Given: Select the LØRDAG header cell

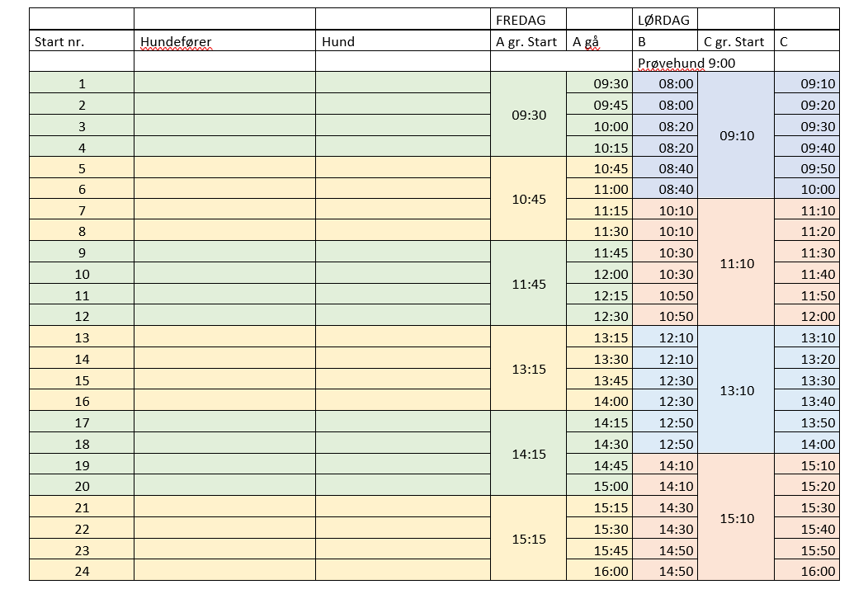Looking at the screenshot, I should 663,20.
